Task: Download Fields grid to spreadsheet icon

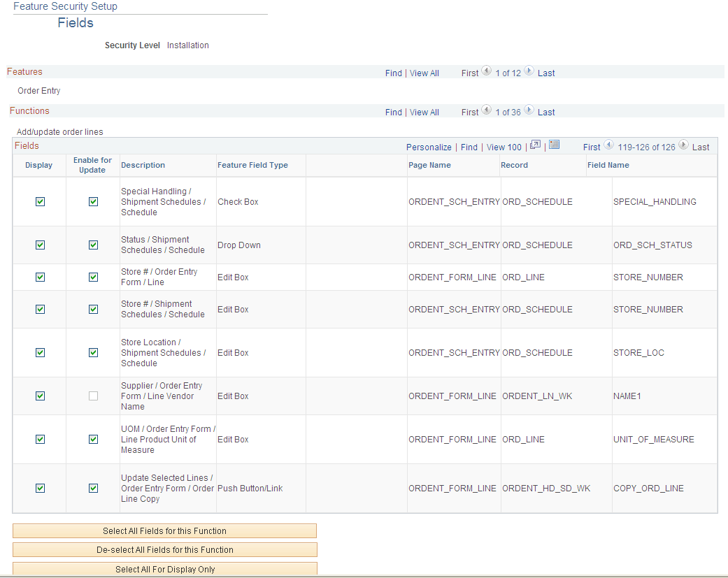Action: coord(554,145)
